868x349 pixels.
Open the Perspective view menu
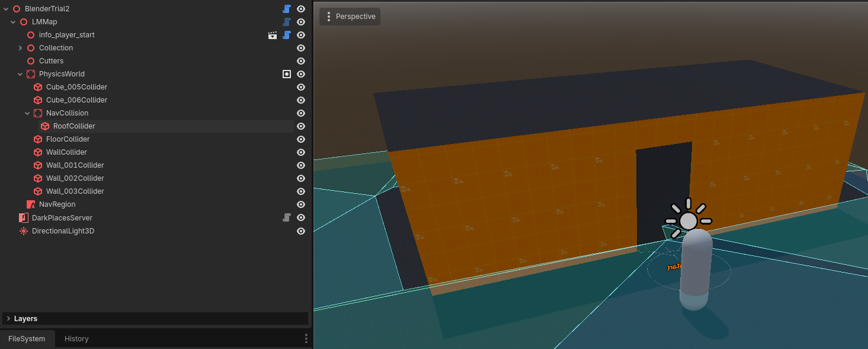point(350,17)
